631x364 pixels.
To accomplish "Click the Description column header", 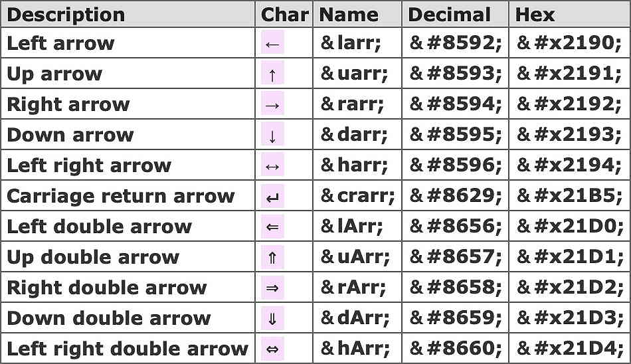I will pos(66,15).
